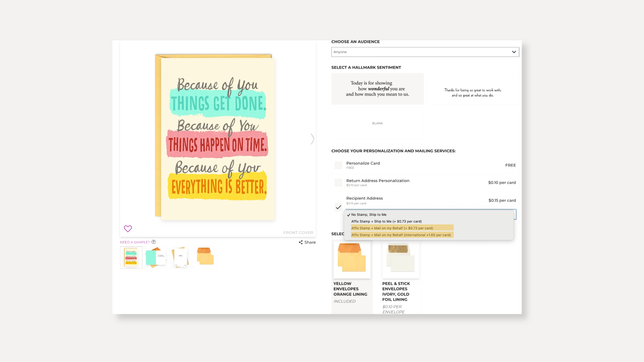644x362 pixels.
Task: Select Peel & Stick ivory gold foil envelope
Action: pyautogui.click(x=401, y=260)
